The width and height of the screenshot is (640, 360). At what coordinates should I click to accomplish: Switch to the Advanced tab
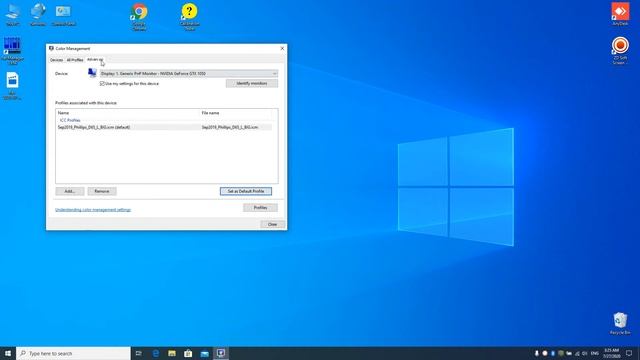pos(95,60)
